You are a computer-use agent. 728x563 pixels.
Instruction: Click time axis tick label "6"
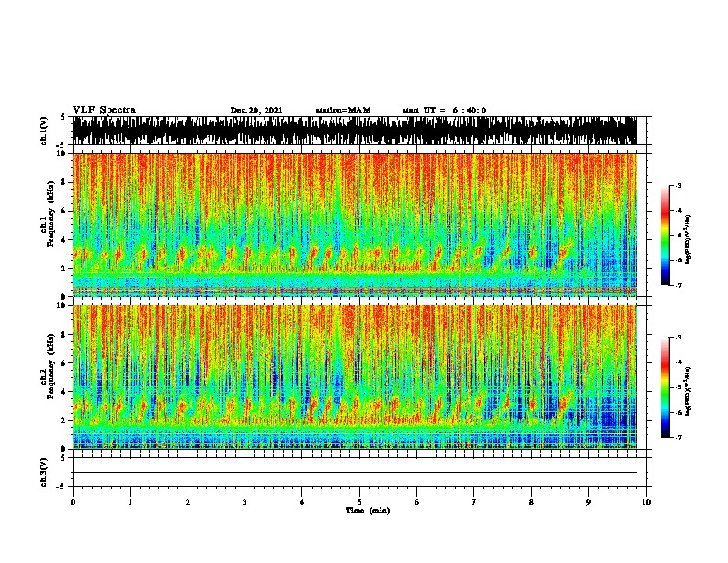click(416, 502)
